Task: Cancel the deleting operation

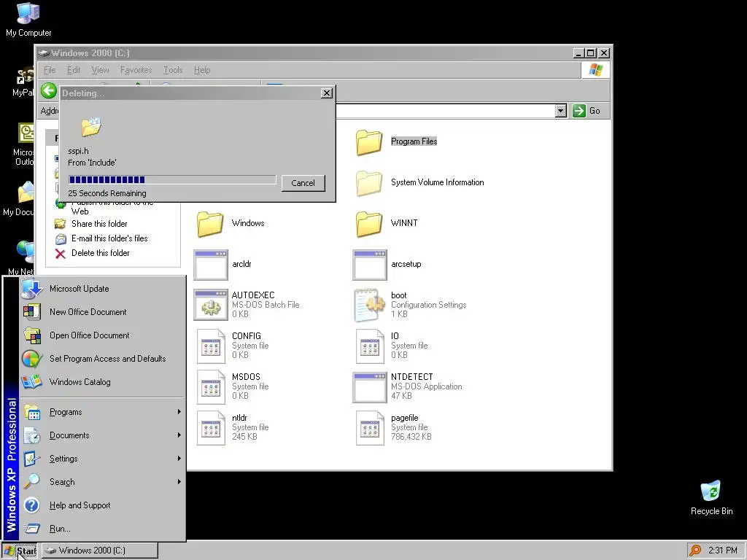Action: coord(303,183)
